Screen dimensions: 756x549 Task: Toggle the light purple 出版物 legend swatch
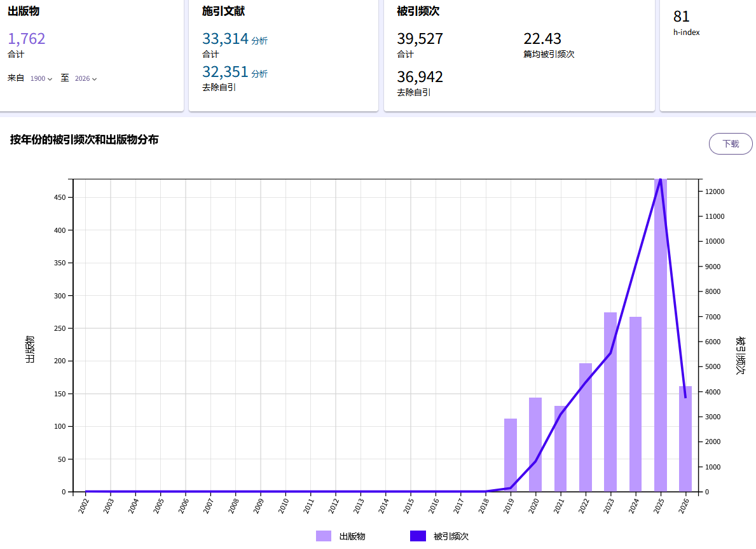pos(324,536)
